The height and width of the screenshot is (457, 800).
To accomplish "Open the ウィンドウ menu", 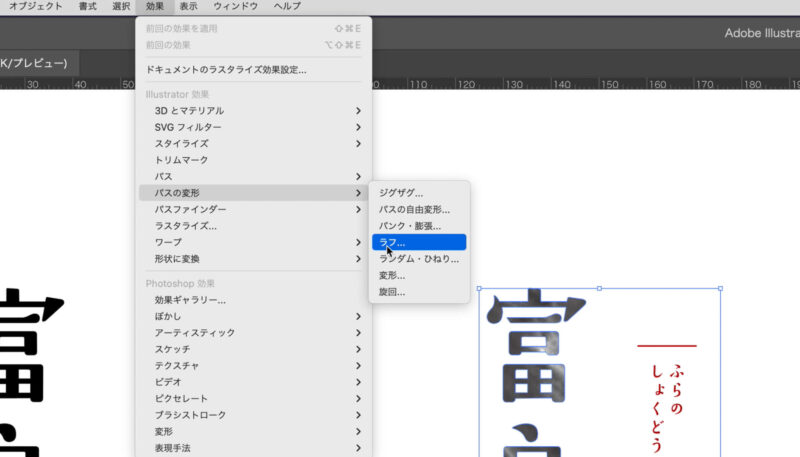I will (235, 7).
